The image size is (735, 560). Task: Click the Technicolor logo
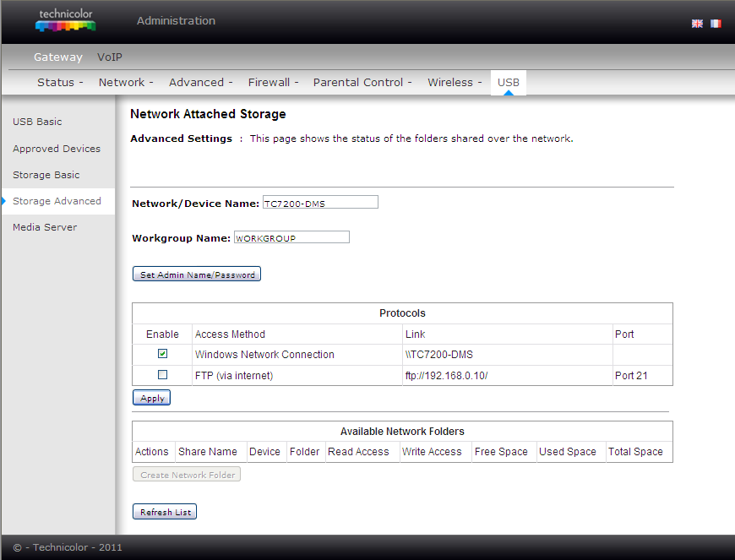[x=66, y=20]
